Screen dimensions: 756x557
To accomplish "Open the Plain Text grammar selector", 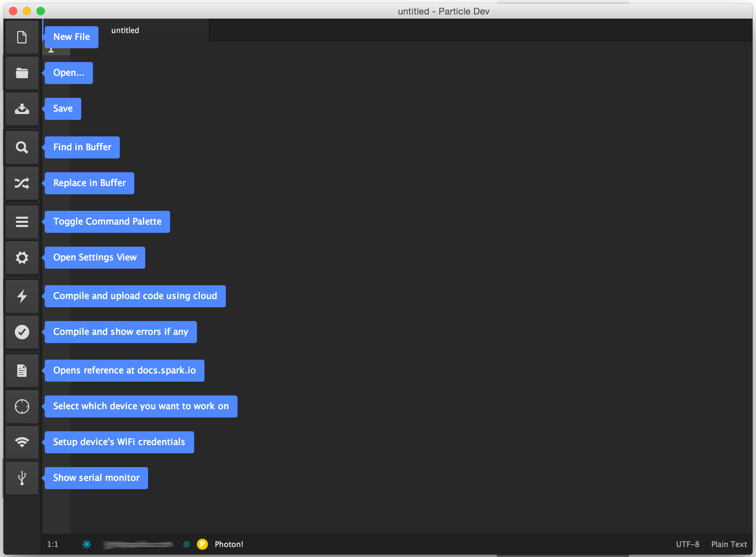I will 729,544.
